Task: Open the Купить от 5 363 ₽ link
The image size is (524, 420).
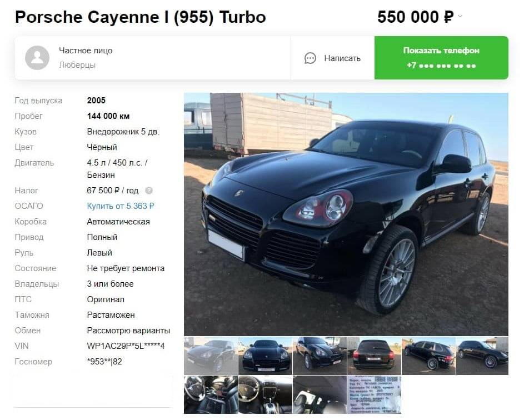Action: 121,206
